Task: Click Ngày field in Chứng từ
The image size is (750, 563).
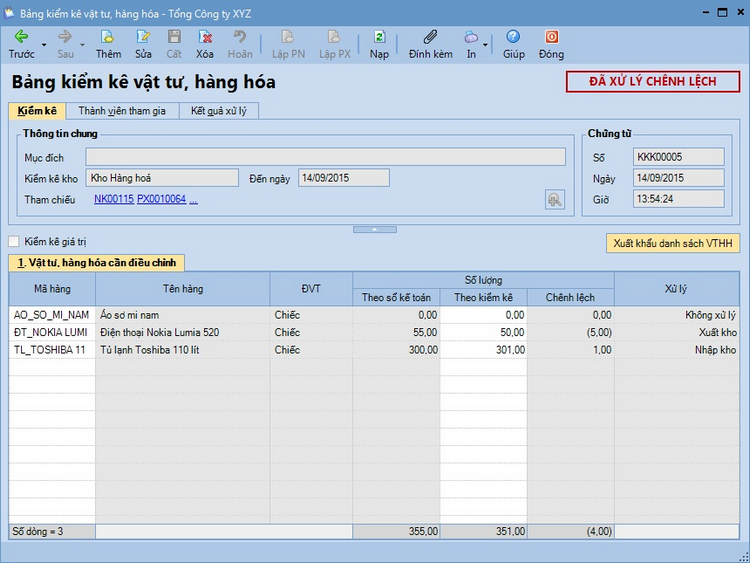Action: (678, 178)
